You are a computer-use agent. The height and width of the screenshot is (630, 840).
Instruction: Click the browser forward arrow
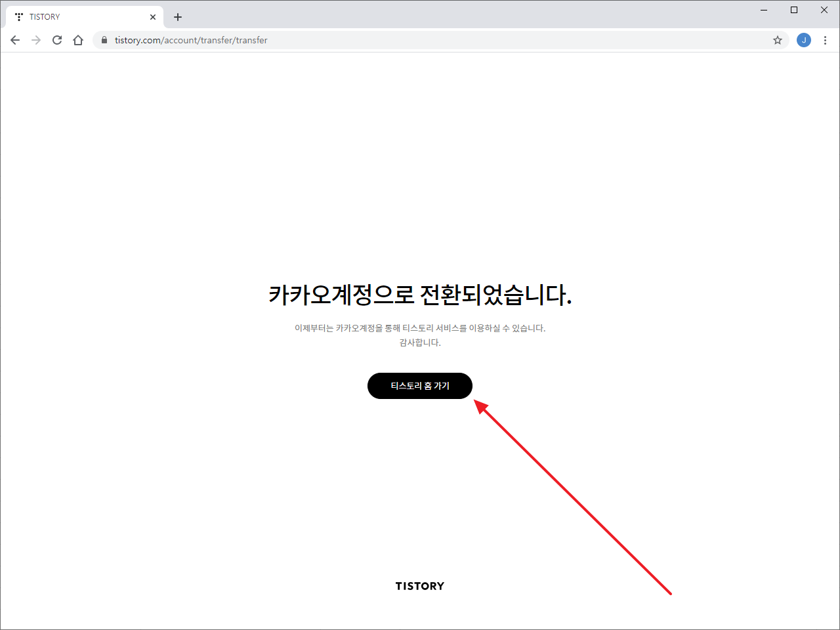click(x=36, y=40)
